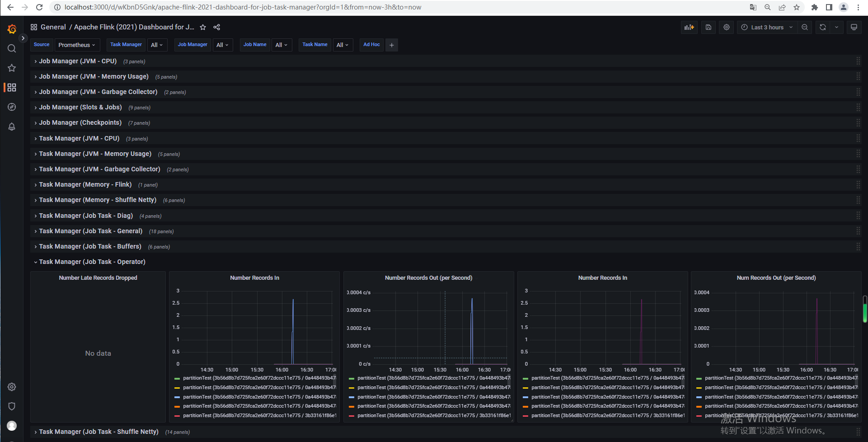Click the browser address bar URL
The width and height of the screenshot is (868, 442).
click(x=243, y=7)
